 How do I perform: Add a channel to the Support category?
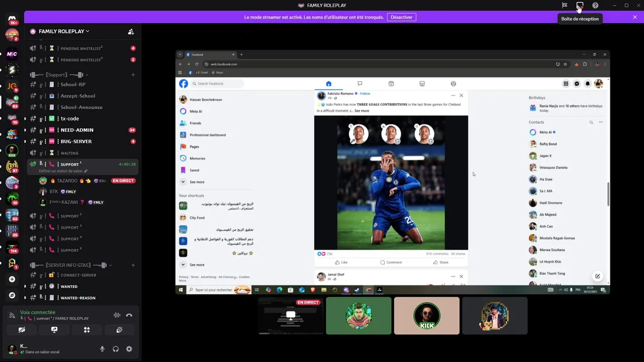click(133, 75)
